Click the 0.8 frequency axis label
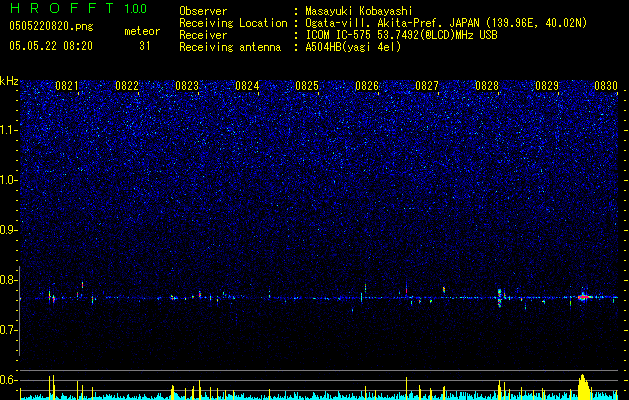The height and width of the screenshot is (400, 629). pos(9,280)
